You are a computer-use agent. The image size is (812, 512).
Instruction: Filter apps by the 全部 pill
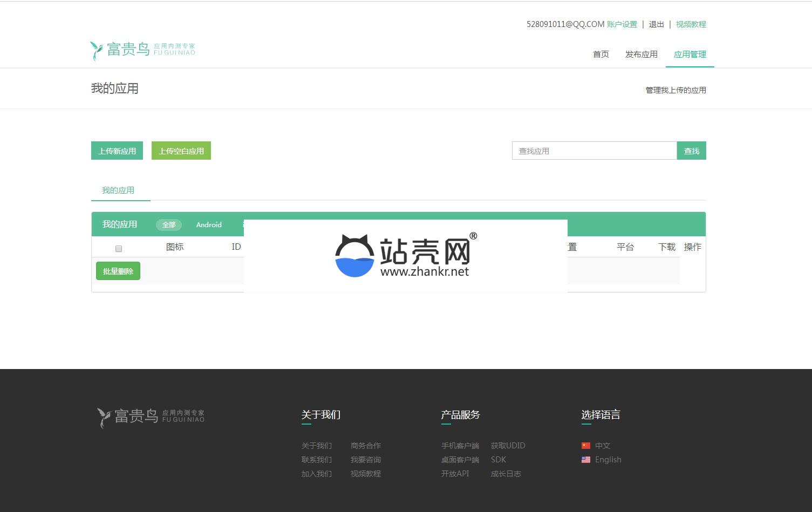(x=169, y=225)
